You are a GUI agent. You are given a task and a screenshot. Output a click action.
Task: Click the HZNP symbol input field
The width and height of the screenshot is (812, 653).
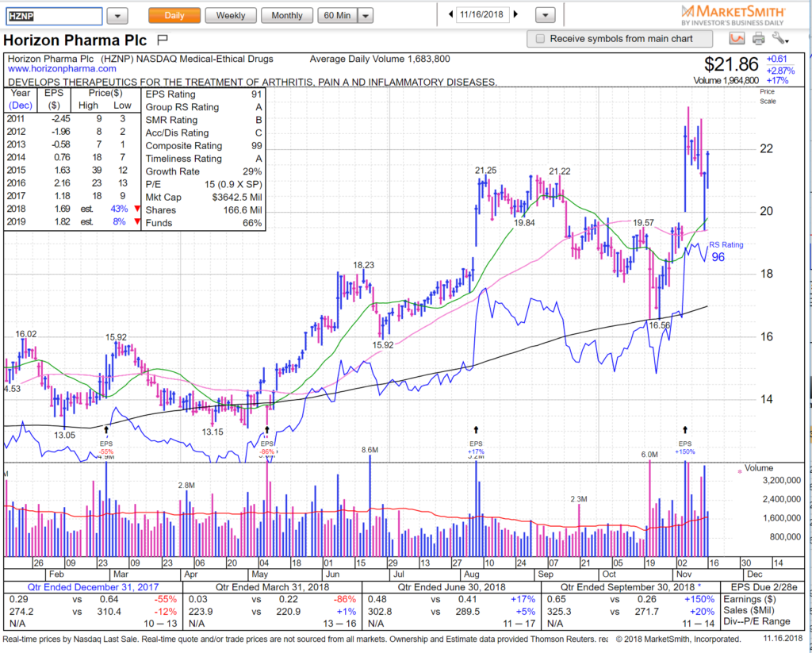tap(55, 16)
